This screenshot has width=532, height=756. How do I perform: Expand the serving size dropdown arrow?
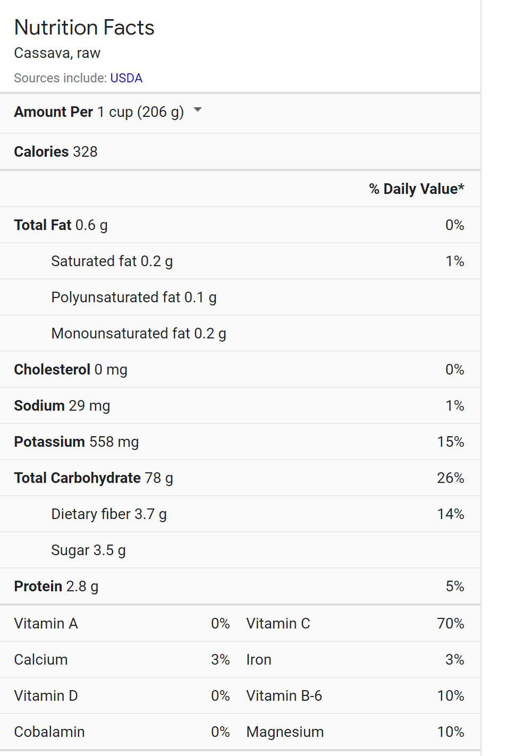tap(198, 110)
